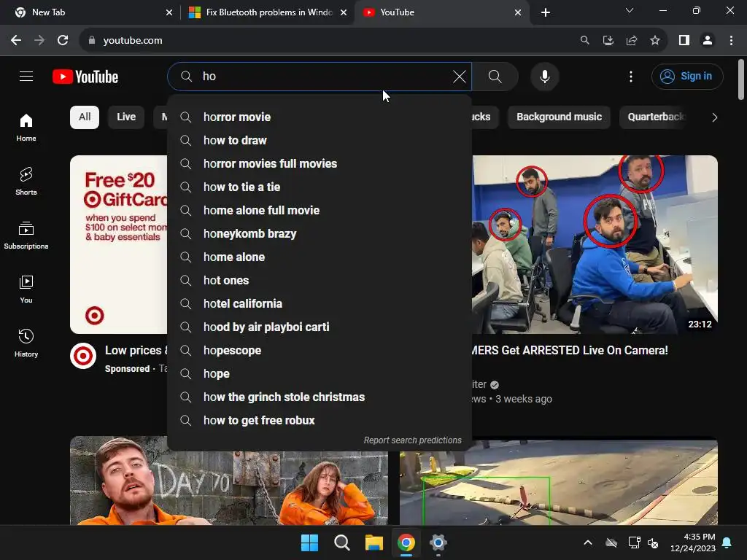Open the ARRESTED Live On Camera video thumbnail
The width and height of the screenshot is (747, 560).
(x=595, y=244)
